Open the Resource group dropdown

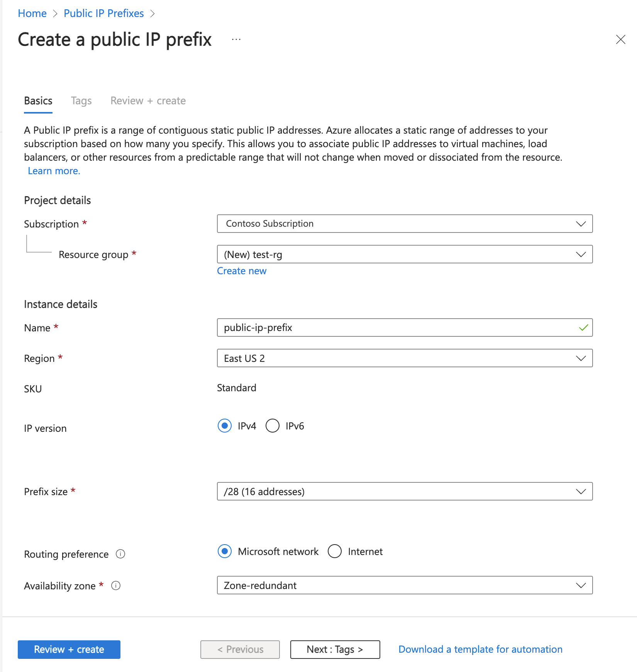(x=404, y=254)
